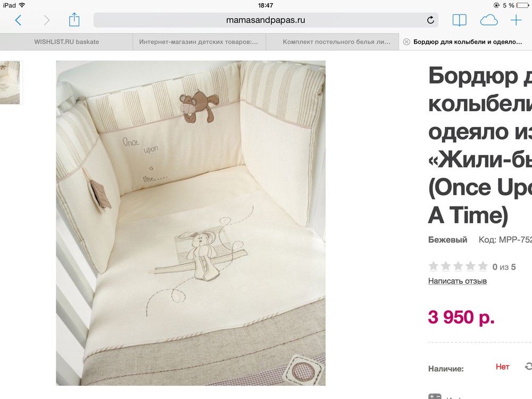Reload the page with refresh icon
Image resolution: width=532 pixels, height=399 pixels.
pyautogui.click(x=430, y=20)
